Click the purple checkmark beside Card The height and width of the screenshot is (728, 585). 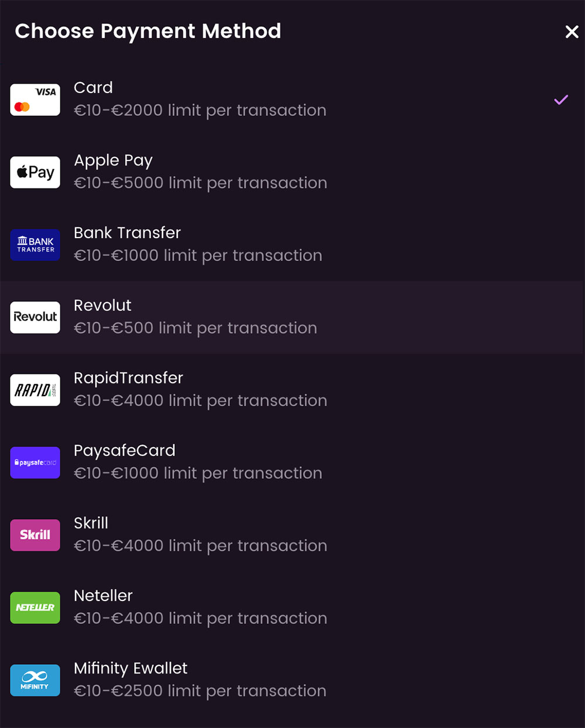561,100
